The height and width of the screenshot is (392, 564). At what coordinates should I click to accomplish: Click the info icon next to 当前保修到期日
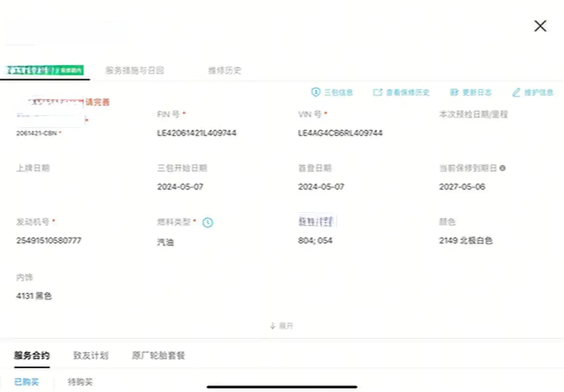(x=502, y=168)
